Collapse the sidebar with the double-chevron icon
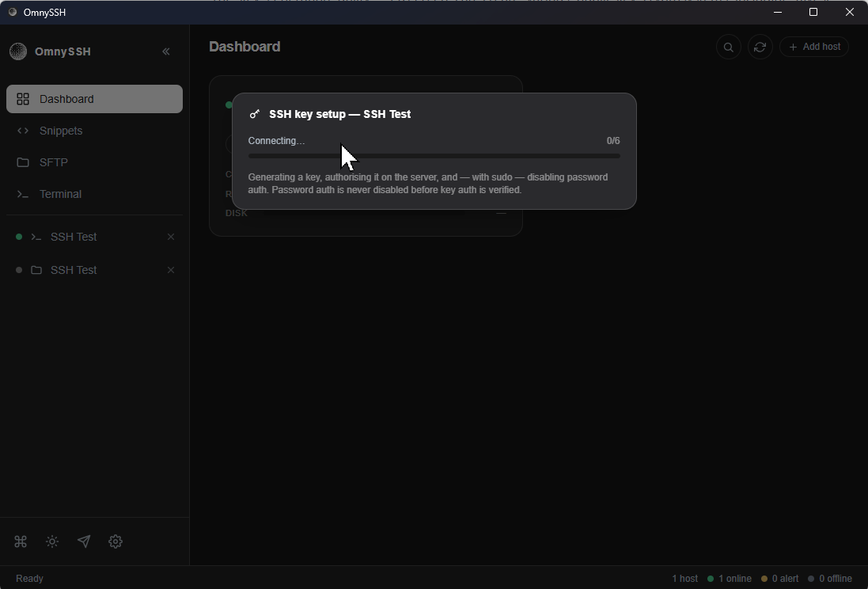Image resolution: width=868 pixels, height=589 pixels. click(x=166, y=51)
